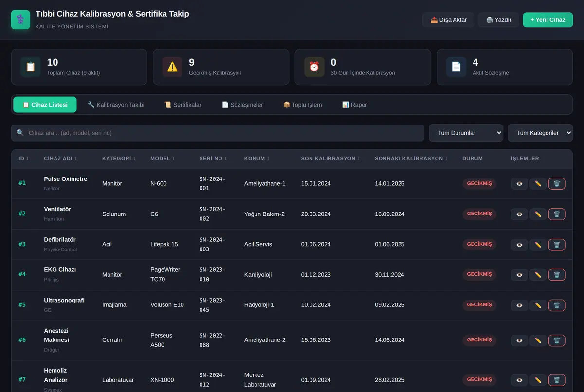Edit the Defibrilatör device
Viewport: 584px width, 392px height.
[x=538, y=245]
